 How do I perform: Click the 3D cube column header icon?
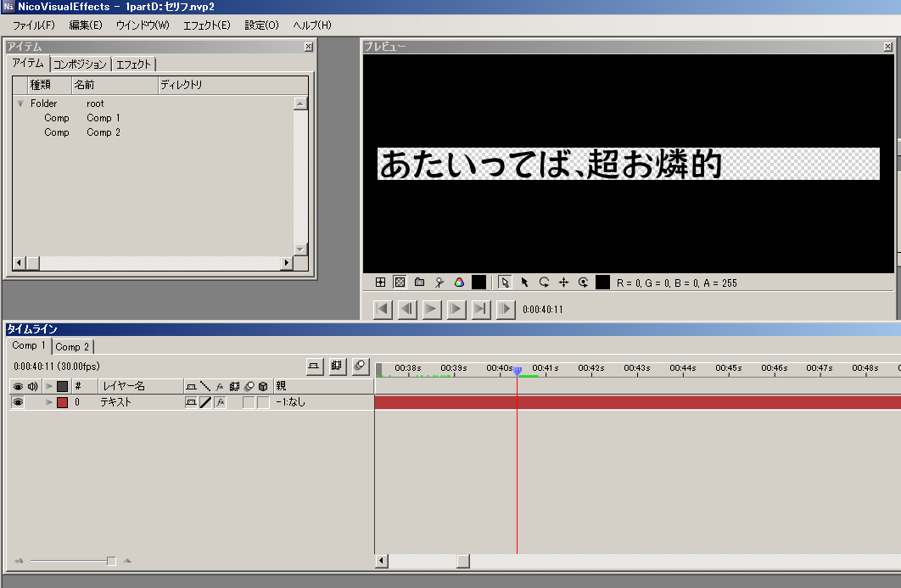pyautogui.click(x=263, y=386)
